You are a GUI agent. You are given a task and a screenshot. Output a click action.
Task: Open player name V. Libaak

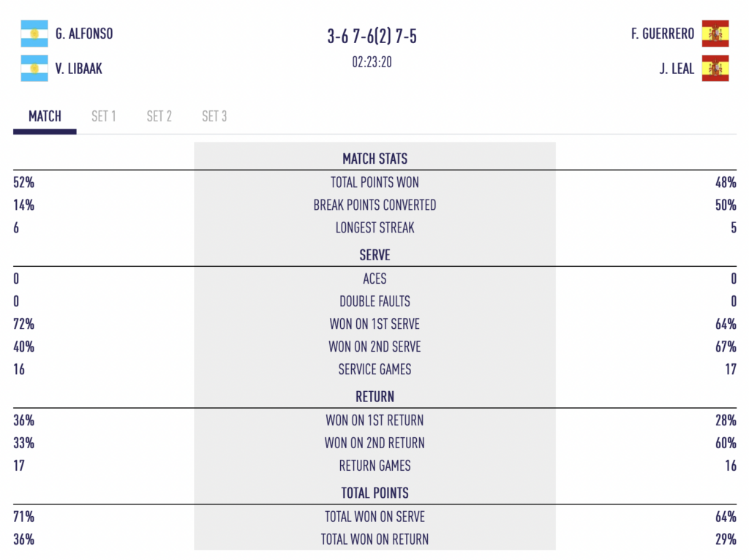[x=79, y=69]
